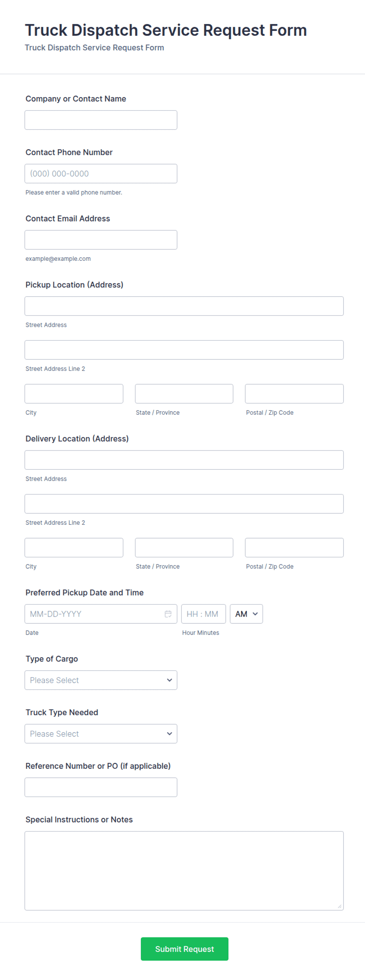Viewport: 365px width, 980px height.
Task: Select the MM-DD-YYYY pickup date field
Action: pos(101,614)
